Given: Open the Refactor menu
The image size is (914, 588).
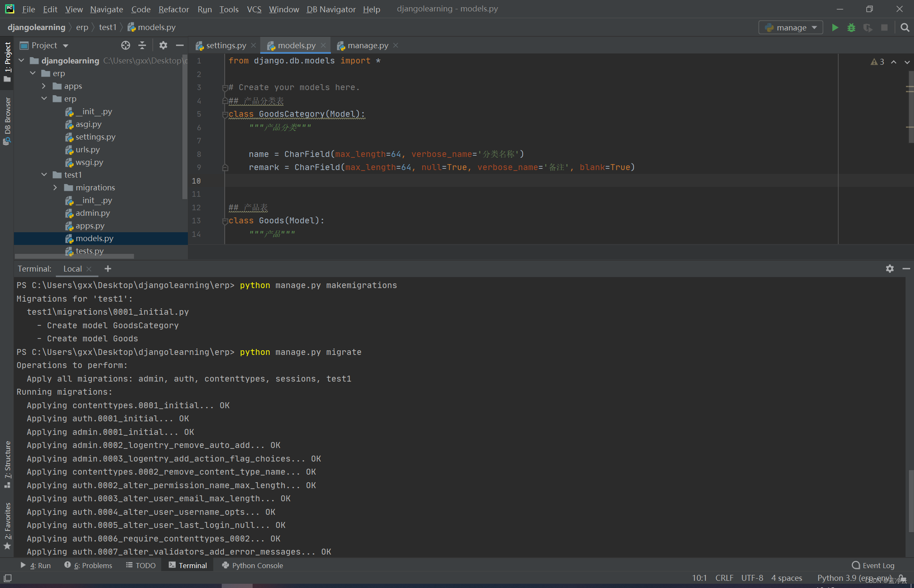Looking at the screenshot, I should [173, 9].
